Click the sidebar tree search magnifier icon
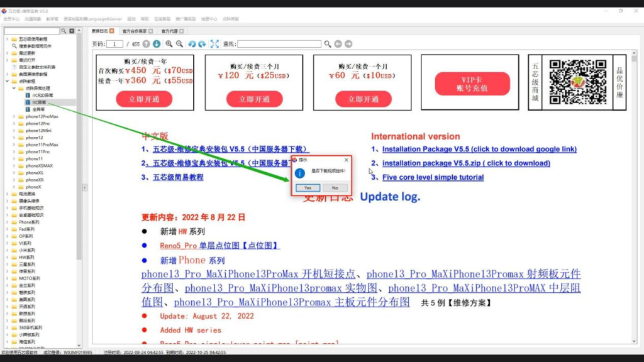The width and height of the screenshot is (644, 362). pos(64,31)
